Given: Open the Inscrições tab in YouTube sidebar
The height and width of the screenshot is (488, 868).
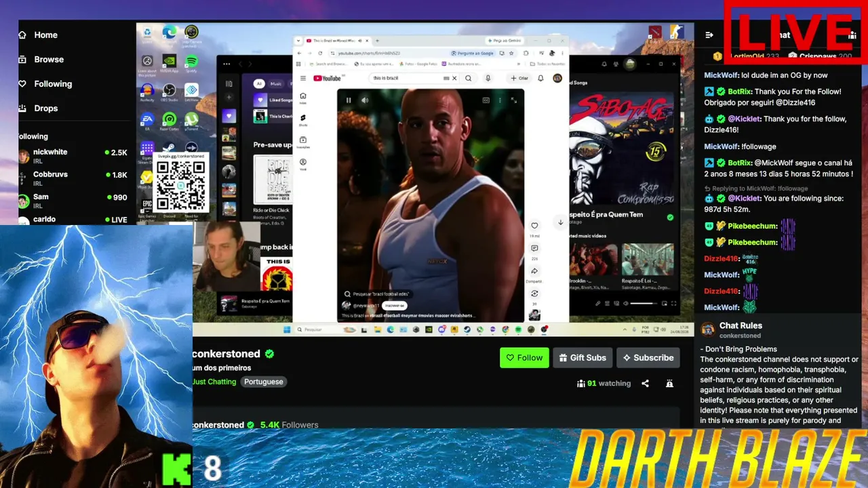Looking at the screenshot, I should pyautogui.click(x=303, y=142).
